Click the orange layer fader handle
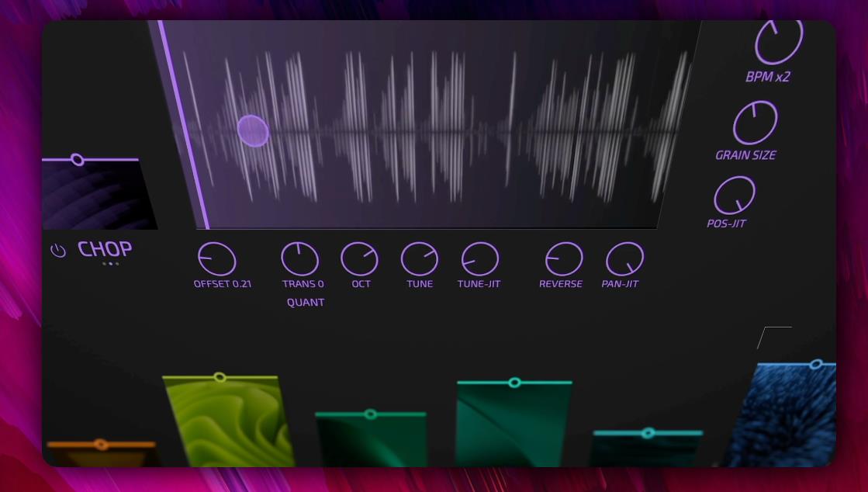 pos(101,445)
